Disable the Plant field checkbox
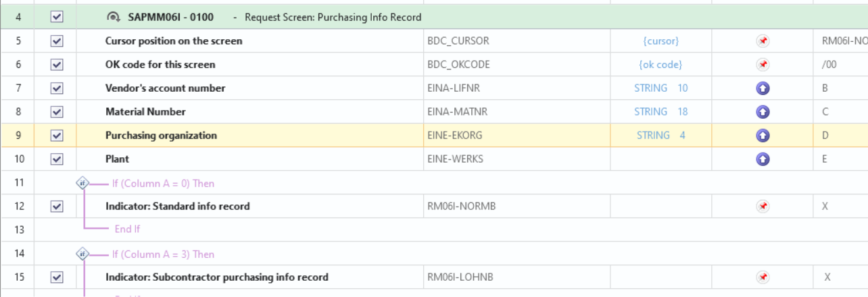 click(x=57, y=159)
